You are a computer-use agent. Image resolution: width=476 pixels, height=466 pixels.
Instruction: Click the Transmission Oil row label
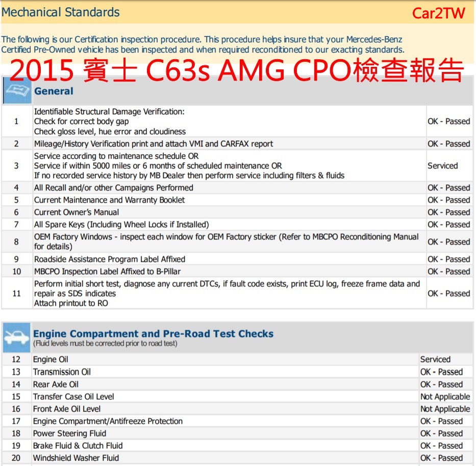62,372
